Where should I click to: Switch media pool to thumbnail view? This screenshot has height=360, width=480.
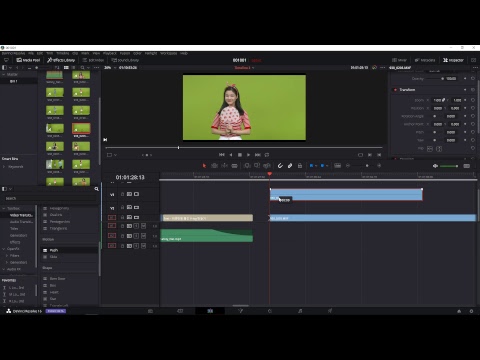coord(66,68)
